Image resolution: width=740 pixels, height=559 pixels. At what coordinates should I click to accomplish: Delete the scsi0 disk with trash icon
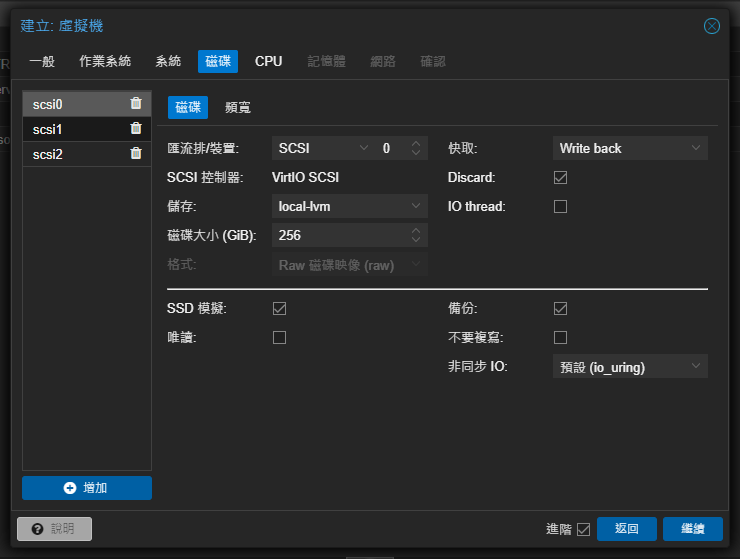pyautogui.click(x=136, y=103)
